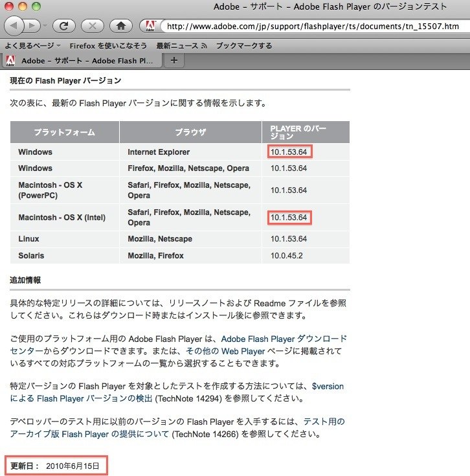Click Internet Explorer browser cell
This screenshot has height=476, width=470.
[190, 152]
